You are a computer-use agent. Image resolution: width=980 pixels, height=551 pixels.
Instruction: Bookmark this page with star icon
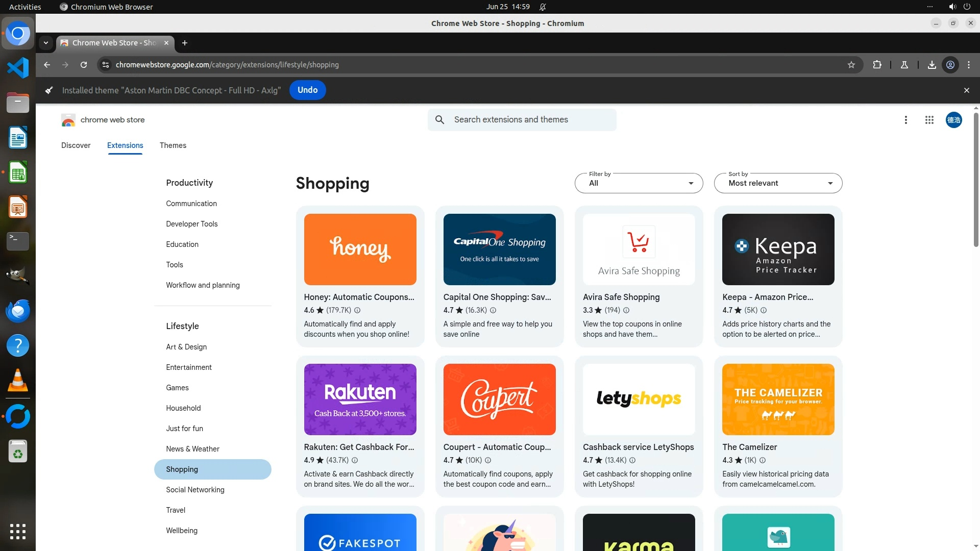(851, 65)
